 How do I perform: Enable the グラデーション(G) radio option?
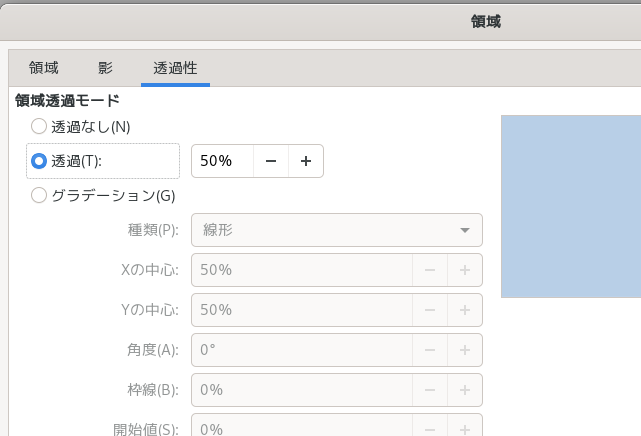pyautogui.click(x=39, y=195)
